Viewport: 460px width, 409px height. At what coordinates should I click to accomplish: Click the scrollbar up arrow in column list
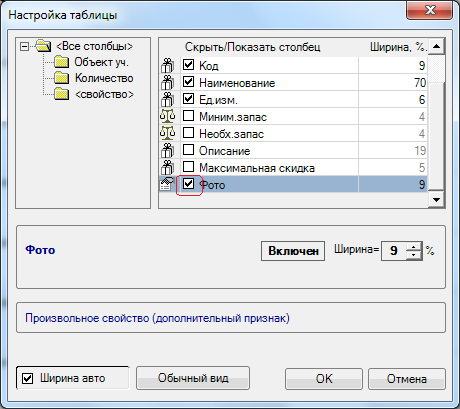[x=436, y=46]
